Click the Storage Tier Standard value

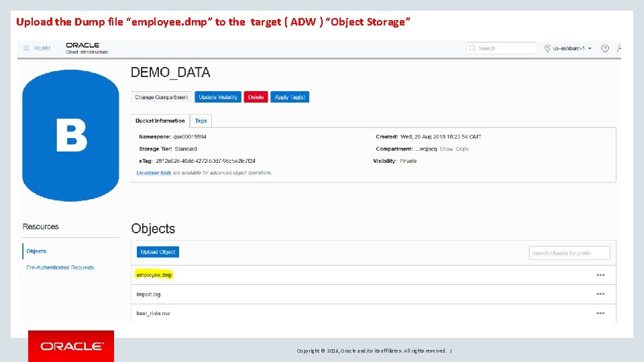186,149
